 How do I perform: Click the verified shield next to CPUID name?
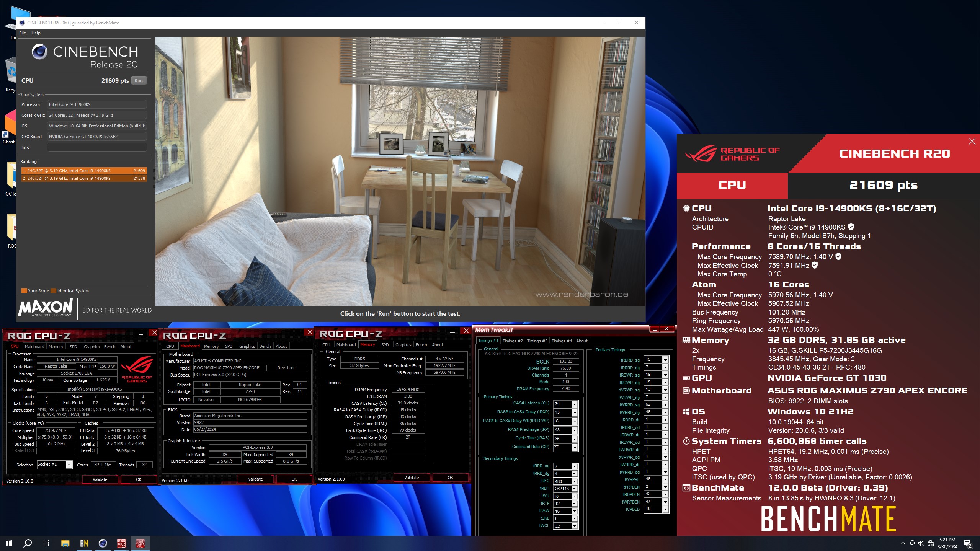[851, 227]
